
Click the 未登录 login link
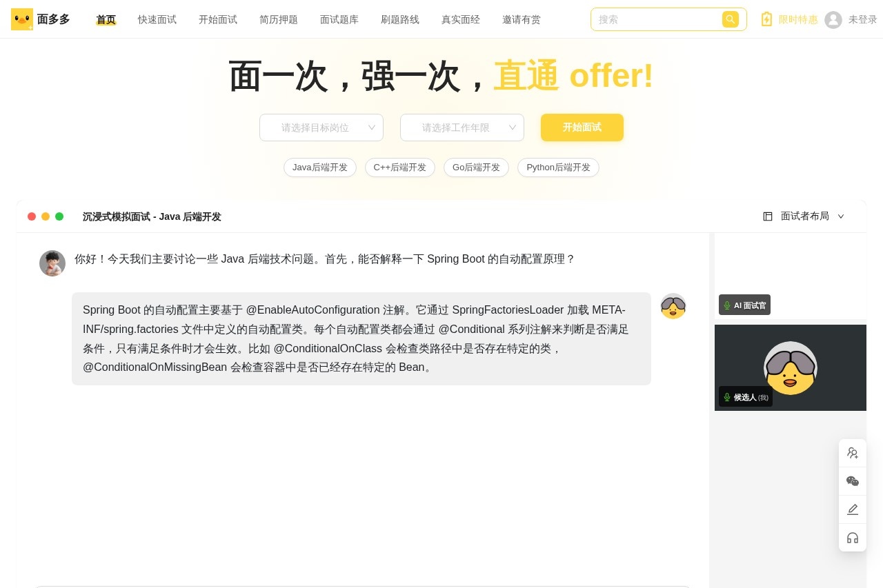[x=862, y=19]
